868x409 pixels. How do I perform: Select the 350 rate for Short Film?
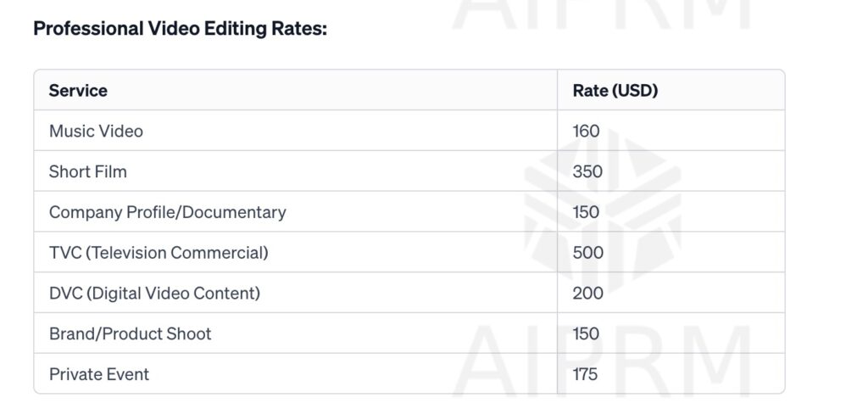587,171
